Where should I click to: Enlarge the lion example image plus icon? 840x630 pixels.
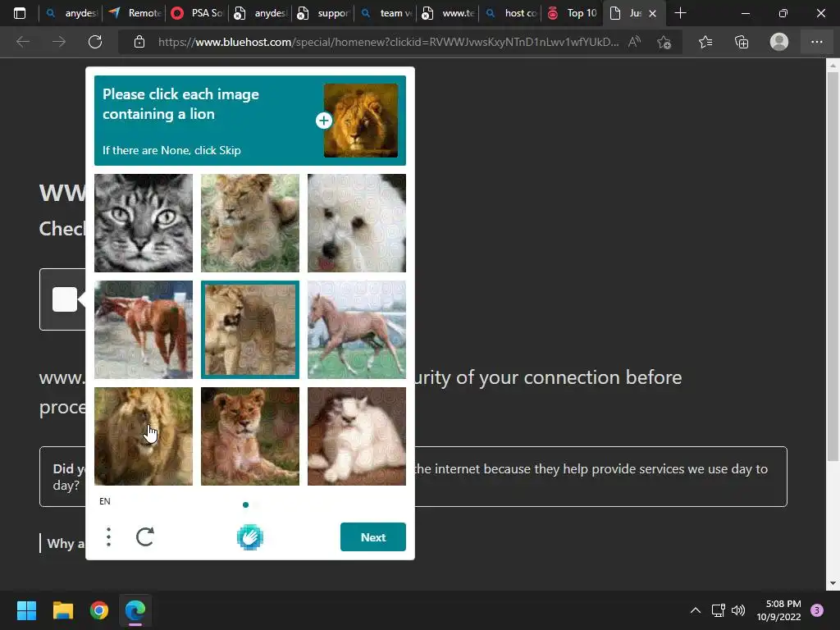coord(323,121)
